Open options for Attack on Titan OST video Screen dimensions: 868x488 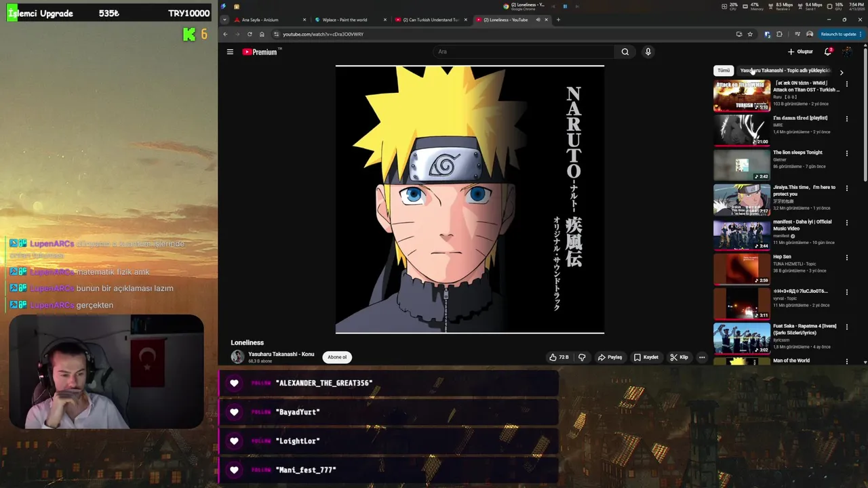(847, 84)
